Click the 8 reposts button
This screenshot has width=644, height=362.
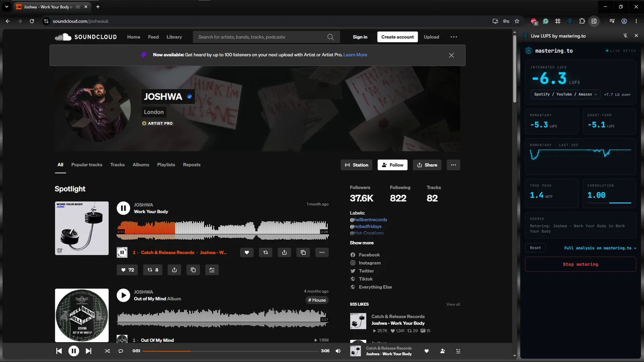pyautogui.click(x=153, y=270)
